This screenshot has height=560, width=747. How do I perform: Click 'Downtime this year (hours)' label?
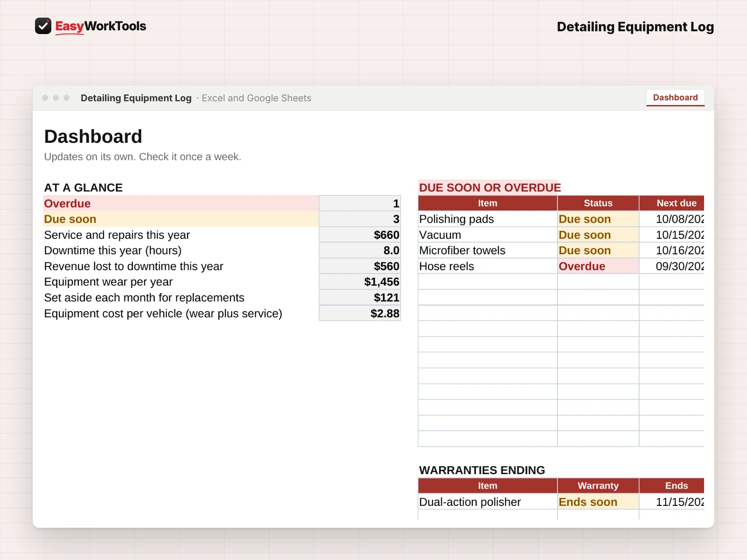click(x=113, y=251)
